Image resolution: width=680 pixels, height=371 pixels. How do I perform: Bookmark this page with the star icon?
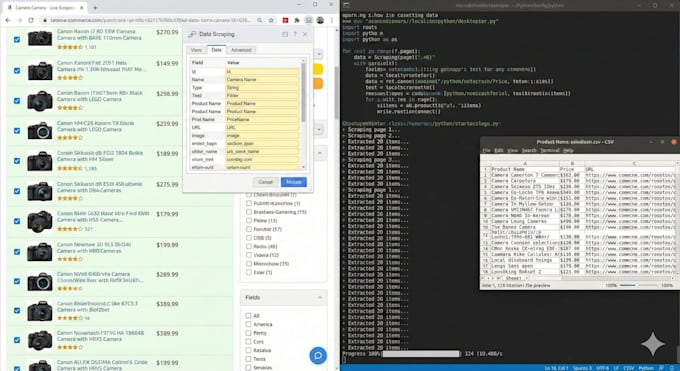click(x=271, y=20)
